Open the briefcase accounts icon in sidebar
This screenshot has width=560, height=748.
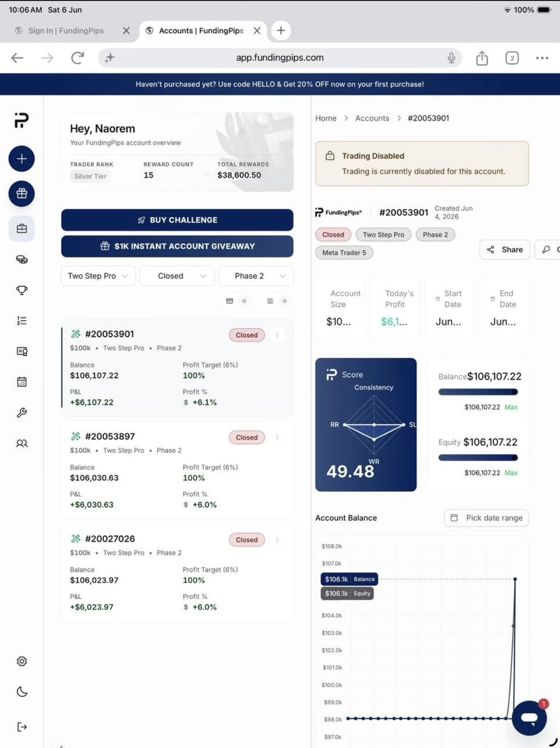[x=22, y=229]
